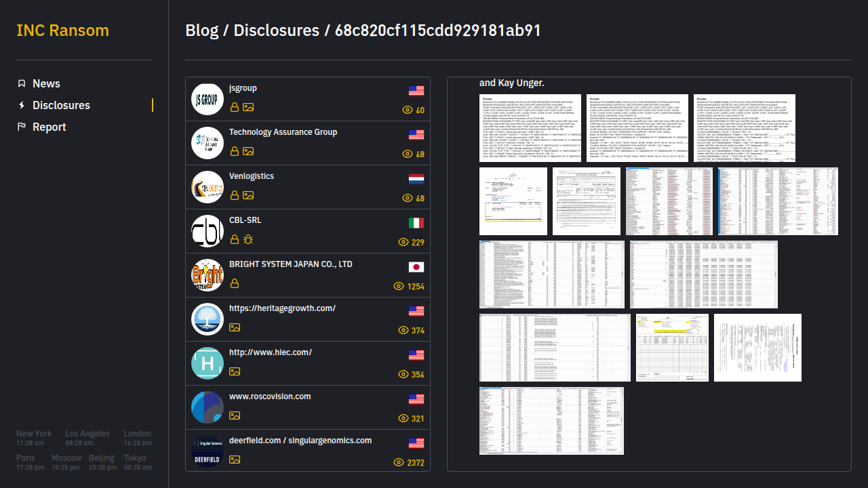Click the 374 view count
868x488 pixels.
[x=418, y=331]
